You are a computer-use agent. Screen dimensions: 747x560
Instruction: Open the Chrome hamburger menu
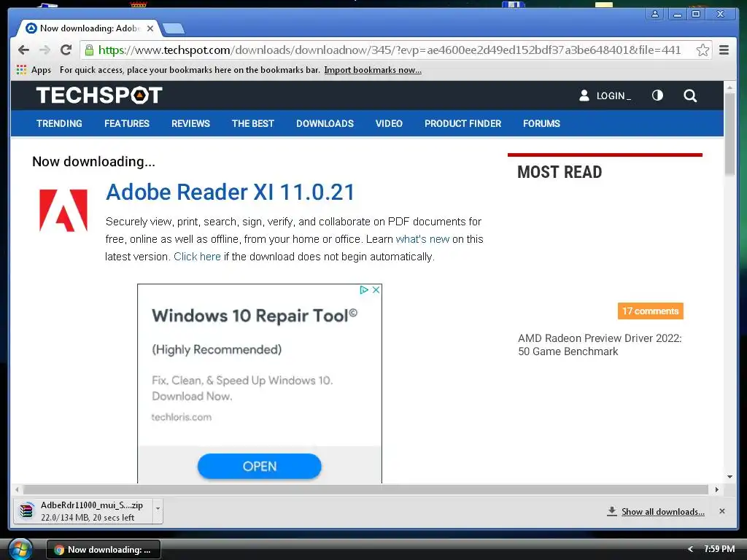pyautogui.click(x=724, y=50)
